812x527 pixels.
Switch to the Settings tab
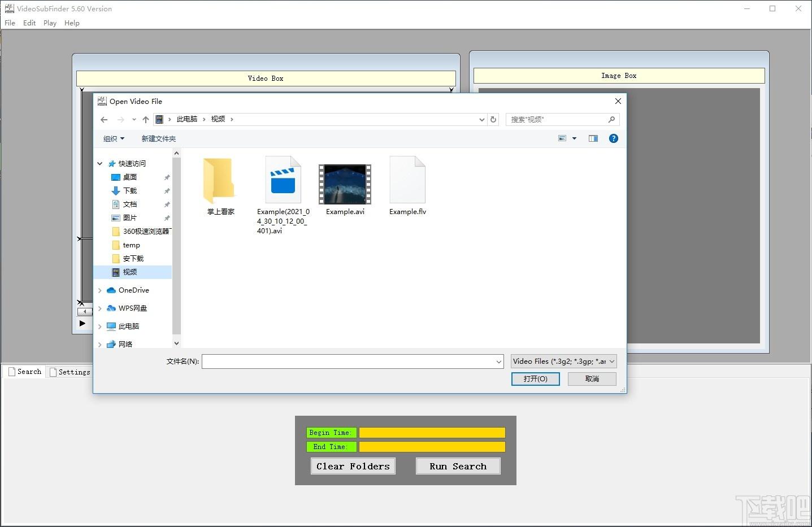[x=70, y=372]
